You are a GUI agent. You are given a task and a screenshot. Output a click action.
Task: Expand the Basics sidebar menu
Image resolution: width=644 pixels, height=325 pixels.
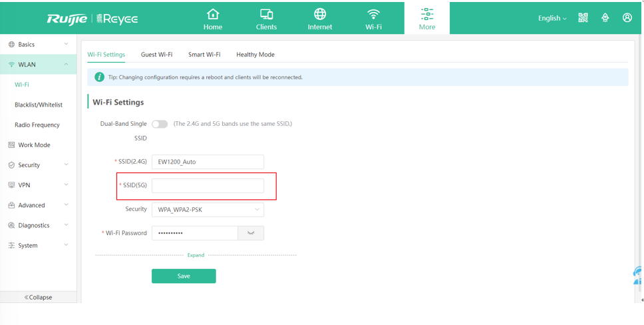[38, 45]
